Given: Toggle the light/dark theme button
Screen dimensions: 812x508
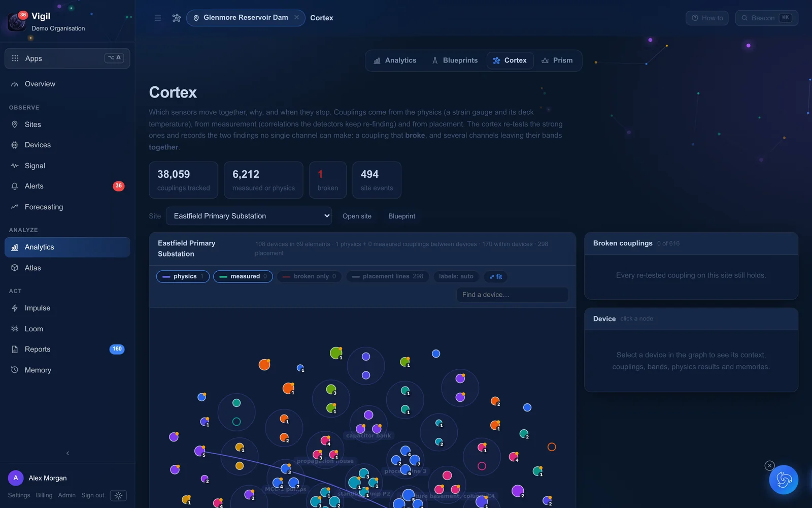Looking at the screenshot, I should [x=118, y=495].
